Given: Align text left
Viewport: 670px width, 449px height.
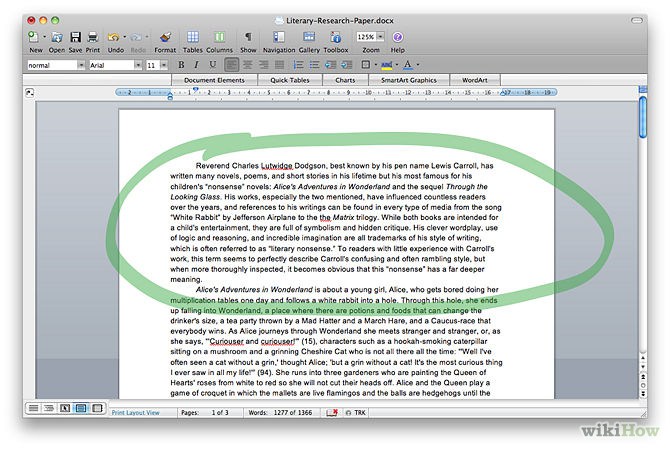Looking at the screenshot, I should (232, 65).
